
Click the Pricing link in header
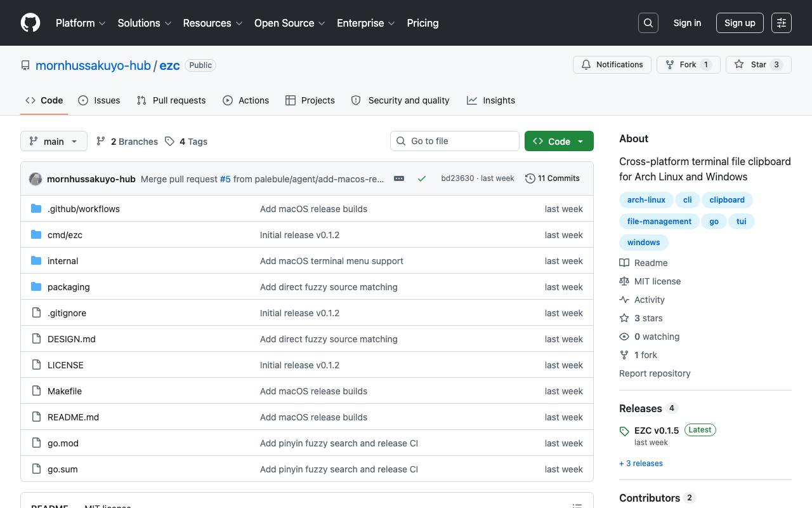[x=422, y=23]
